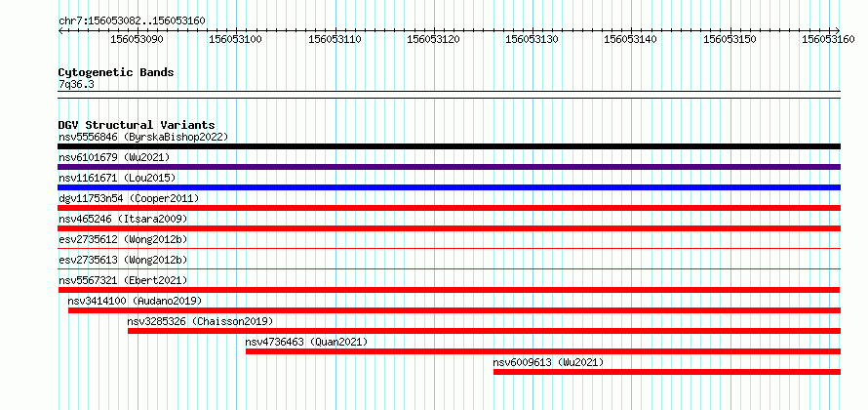Open nsv5556846 (ByrskaBishop2022) label

click(x=143, y=137)
